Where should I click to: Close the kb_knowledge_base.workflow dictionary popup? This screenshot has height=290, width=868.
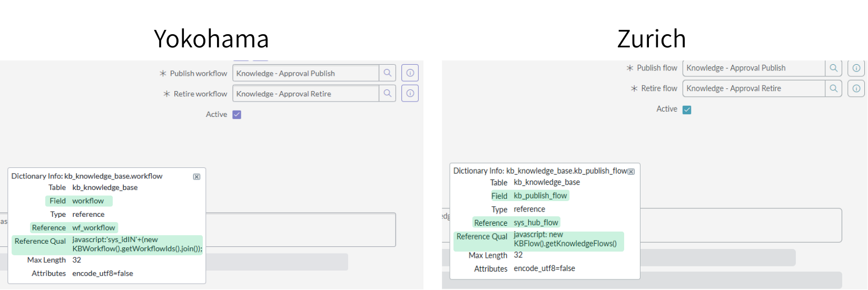196,177
